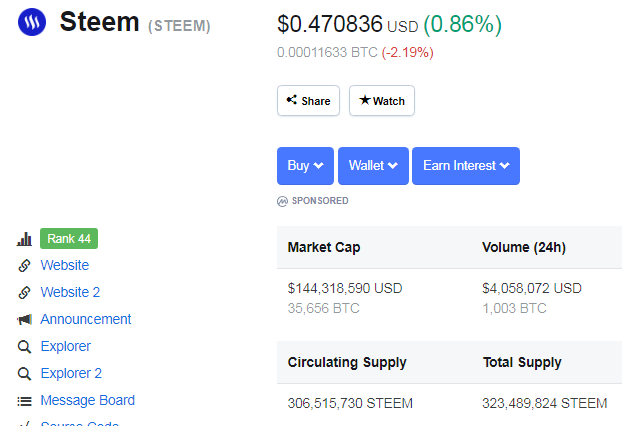This screenshot has height=426, width=622.
Task: Open the Buy dropdown
Action: point(305,166)
